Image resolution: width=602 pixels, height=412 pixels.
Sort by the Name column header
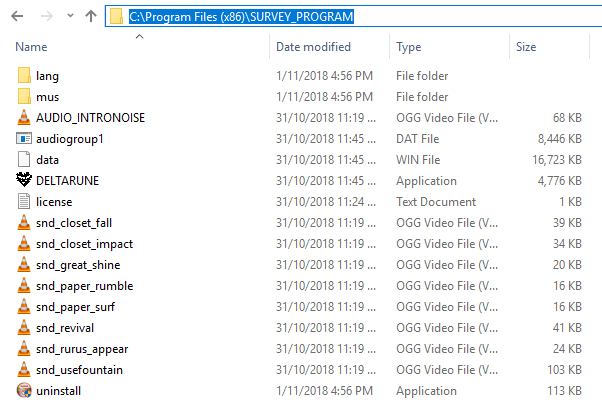coord(31,47)
